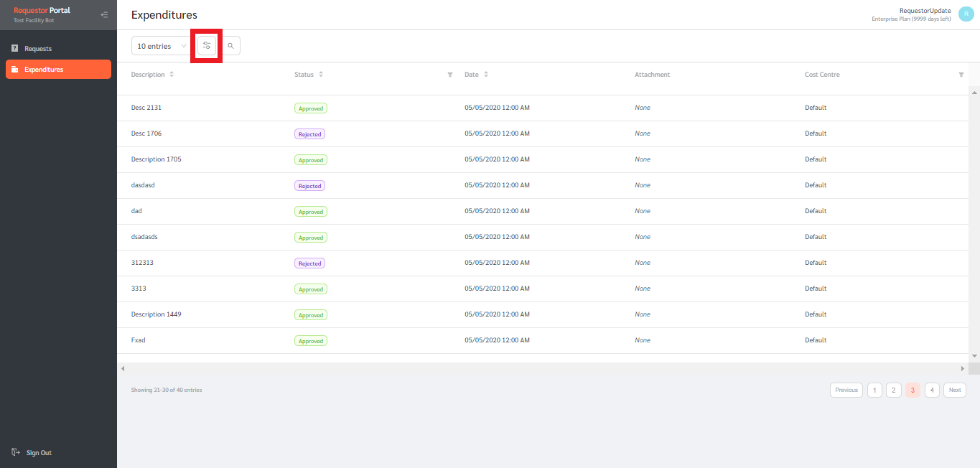Click Rejected badge in Desc 1706 row
The width and height of the screenshot is (980, 468).
pos(309,134)
